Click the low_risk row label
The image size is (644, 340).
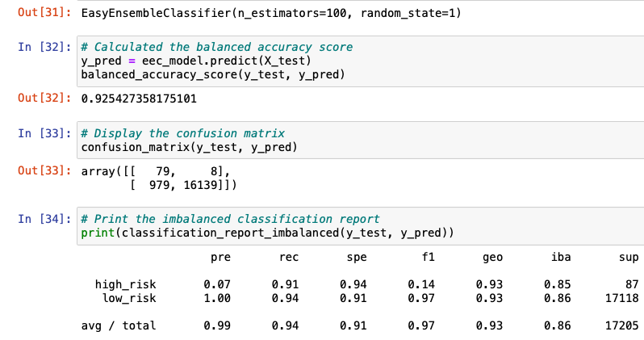(129, 298)
